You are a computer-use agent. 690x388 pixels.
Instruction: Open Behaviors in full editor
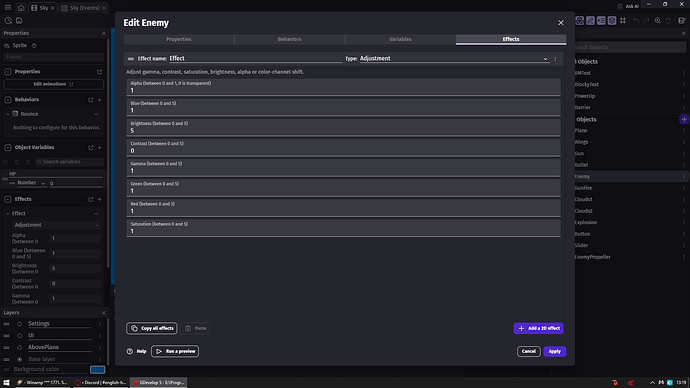pyautogui.click(x=91, y=100)
